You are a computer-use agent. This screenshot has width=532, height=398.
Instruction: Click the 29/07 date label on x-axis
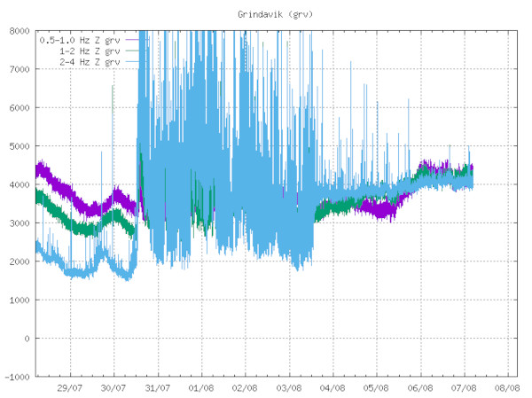point(70,387)
